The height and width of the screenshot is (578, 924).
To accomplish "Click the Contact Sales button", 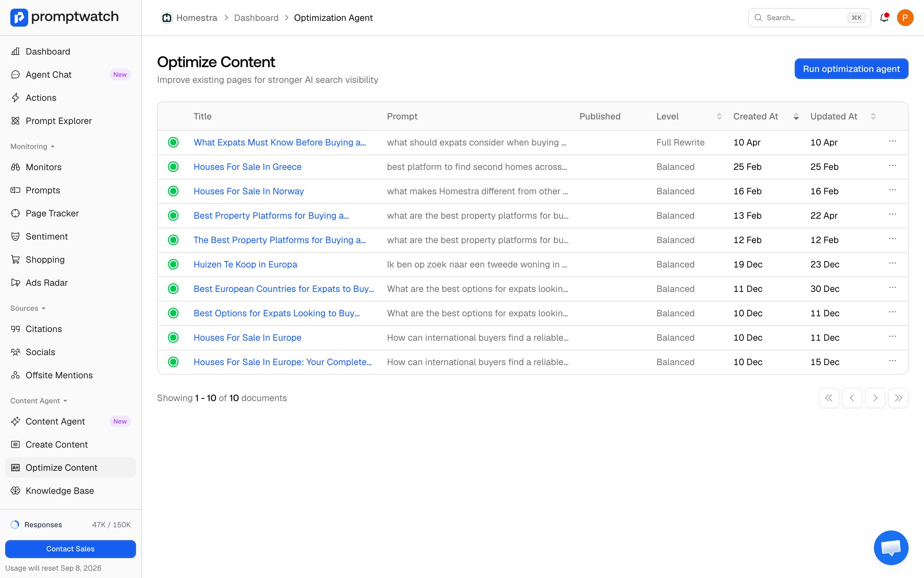I will point(70,549).
